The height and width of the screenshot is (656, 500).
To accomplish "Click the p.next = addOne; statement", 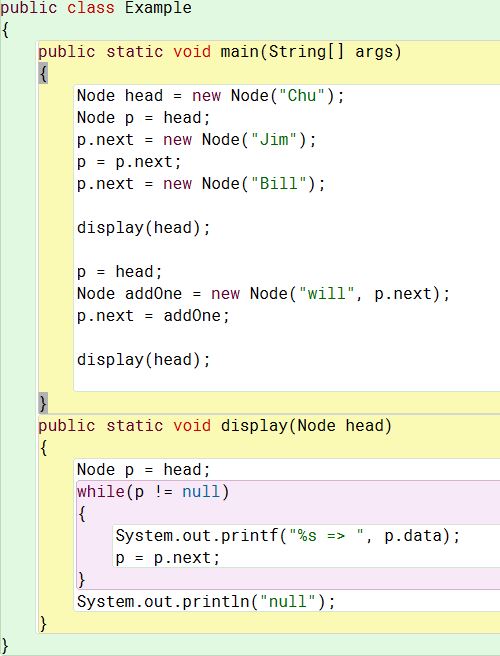I will [x=153, y=316].
